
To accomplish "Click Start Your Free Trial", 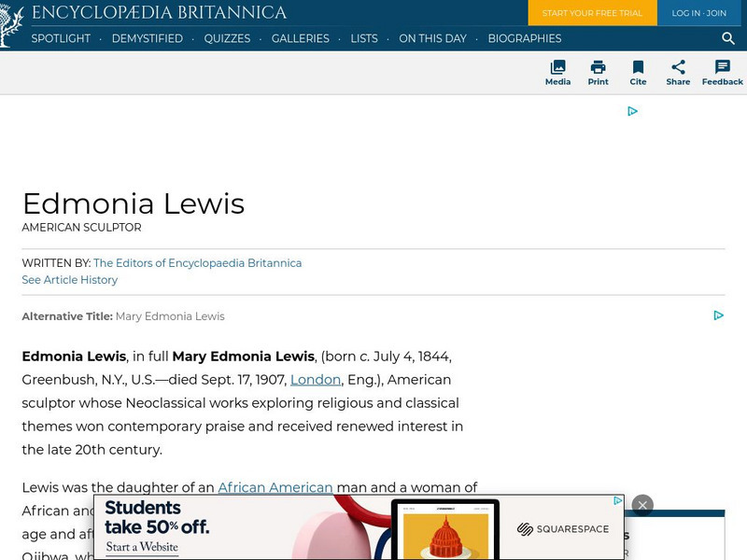I will tap(592, 13).
